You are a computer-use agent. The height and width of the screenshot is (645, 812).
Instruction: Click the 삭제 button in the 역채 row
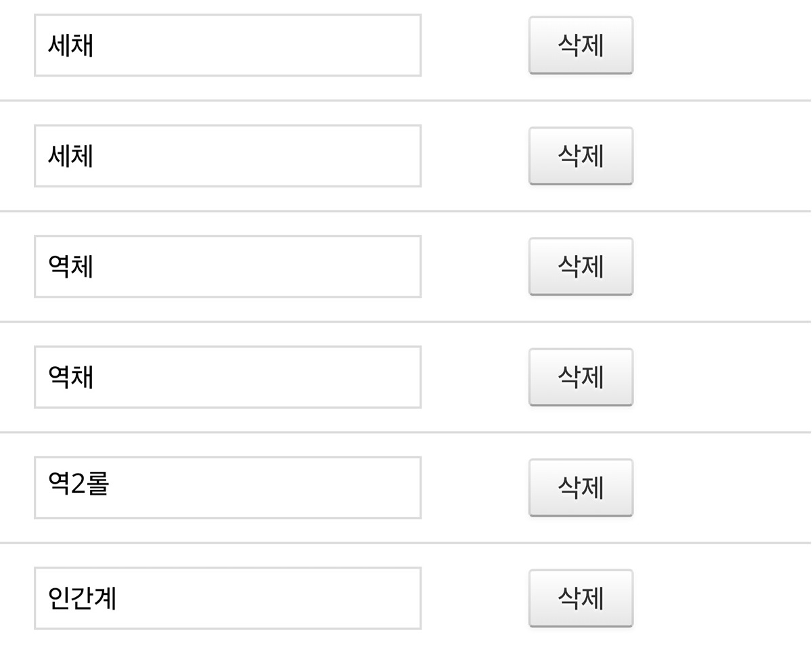click(581, 377)
